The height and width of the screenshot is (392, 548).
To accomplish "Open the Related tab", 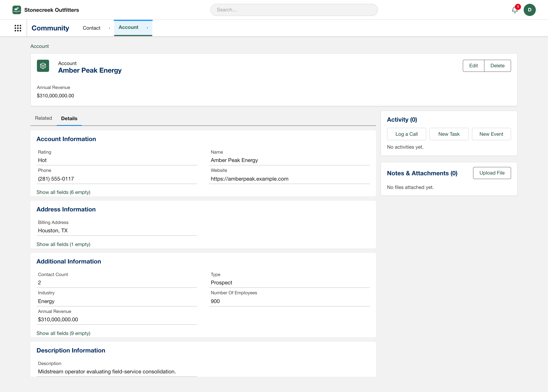I will (44, 118).
